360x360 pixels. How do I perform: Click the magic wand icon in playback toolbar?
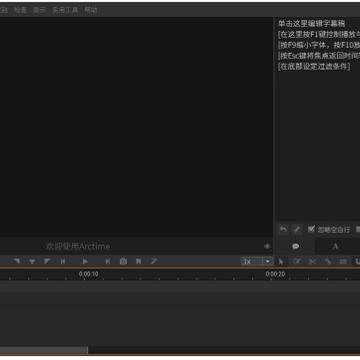click(154, 261)
